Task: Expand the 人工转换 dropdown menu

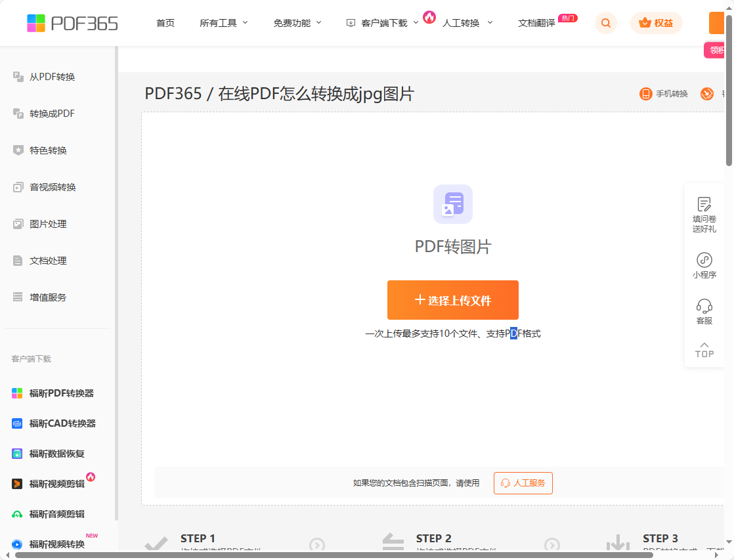Action: click(467, 23)
